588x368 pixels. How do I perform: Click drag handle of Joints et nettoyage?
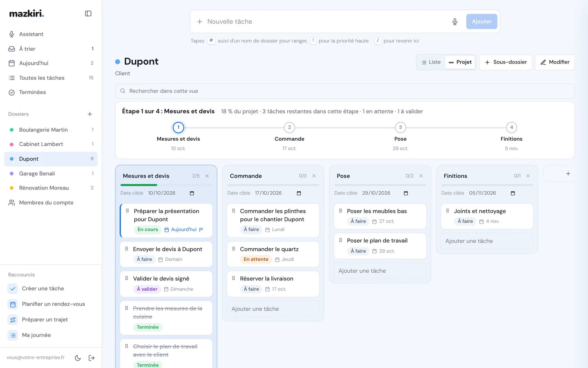[448, 211]
